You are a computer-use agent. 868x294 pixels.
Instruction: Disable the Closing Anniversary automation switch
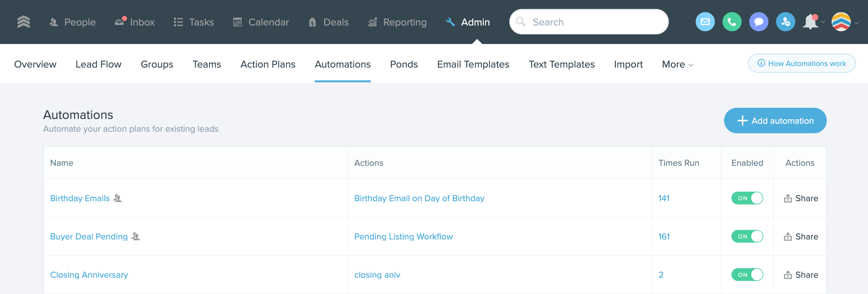(x=747, y=275)
